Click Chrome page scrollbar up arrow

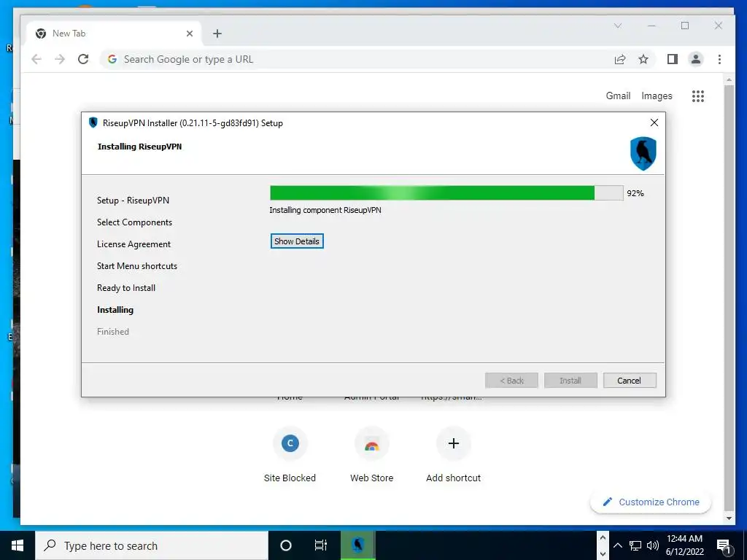tap(729, 80)
